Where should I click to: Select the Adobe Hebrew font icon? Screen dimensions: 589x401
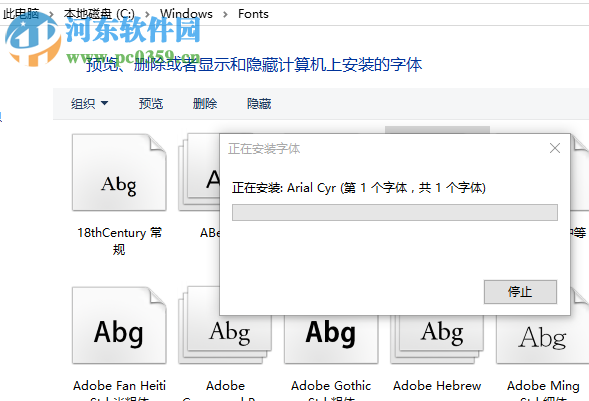point(437,339)
